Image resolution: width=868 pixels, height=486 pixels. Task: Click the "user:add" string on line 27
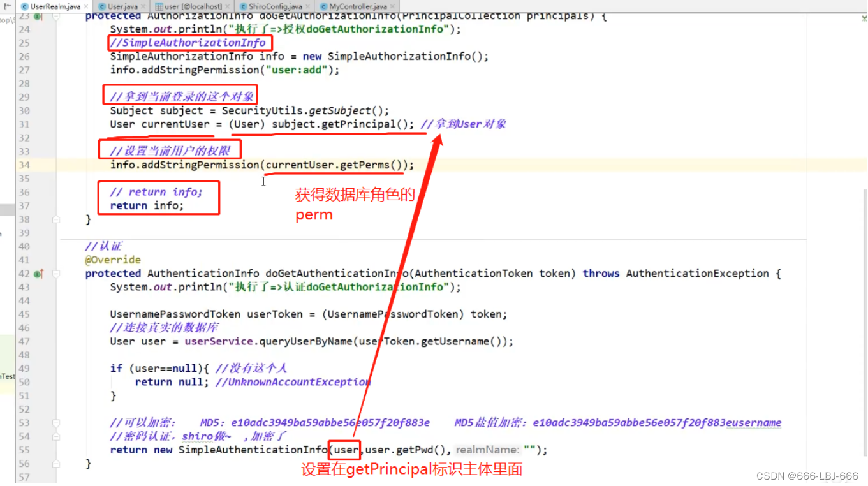(x=297, y=70)
